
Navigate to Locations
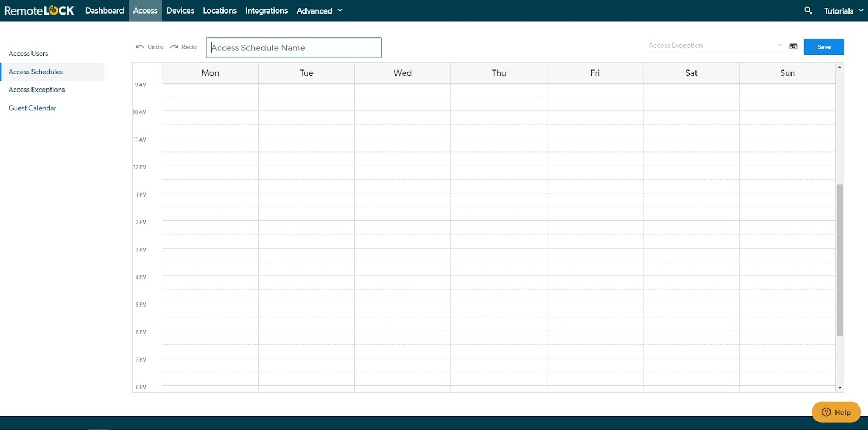coord(220,11)
